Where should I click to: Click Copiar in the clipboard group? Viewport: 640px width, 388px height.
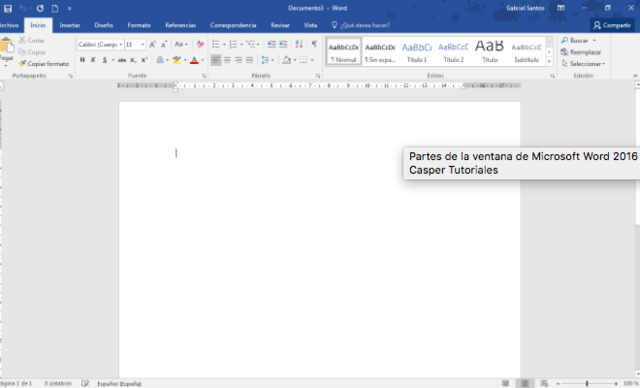tap(32, 52)
